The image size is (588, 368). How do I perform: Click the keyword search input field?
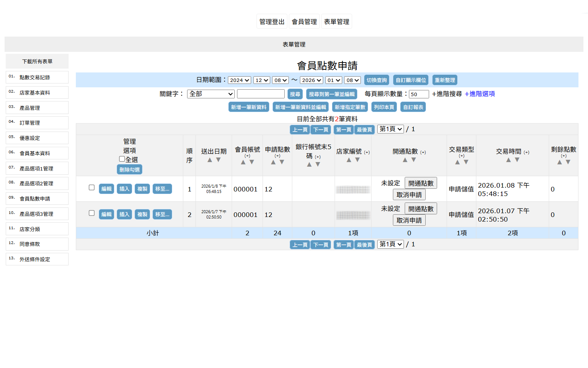[x=261, y=94]
